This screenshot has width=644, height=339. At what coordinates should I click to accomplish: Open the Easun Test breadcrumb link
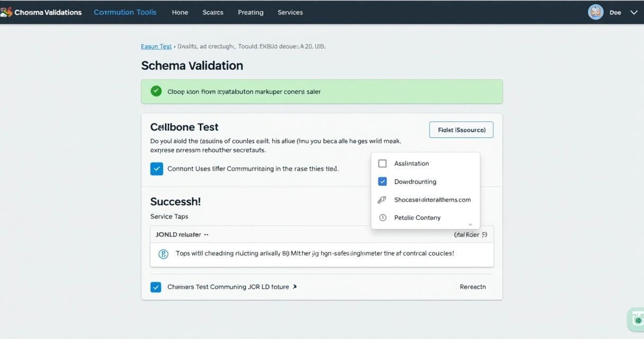coord(156,47)
